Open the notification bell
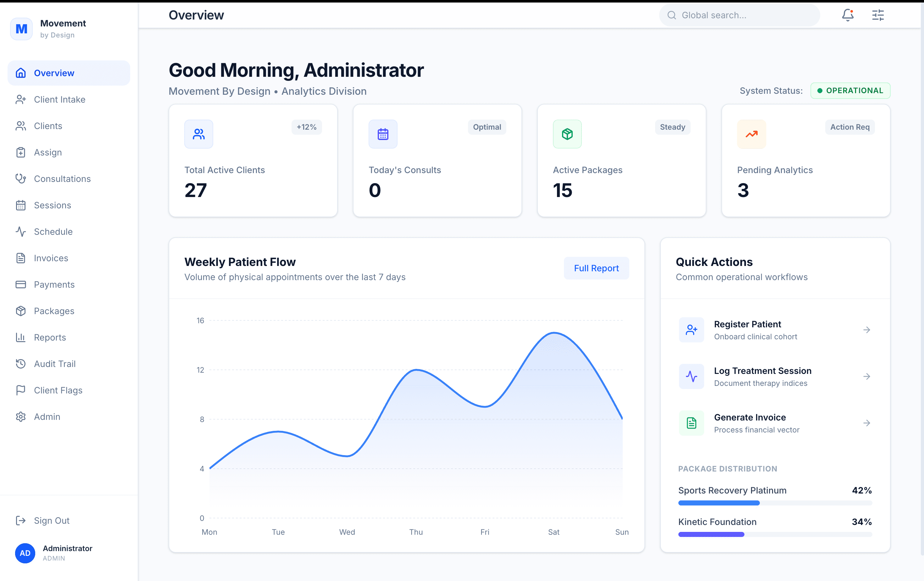The width and height of the screenshot is (924, 581). pos(848,15)
